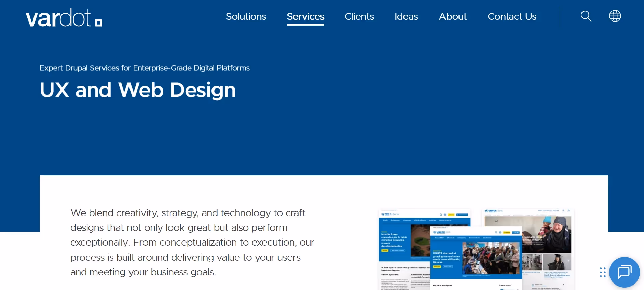Open the Solutions menu
The image size is (644, 290).
(x=246, y=16)
